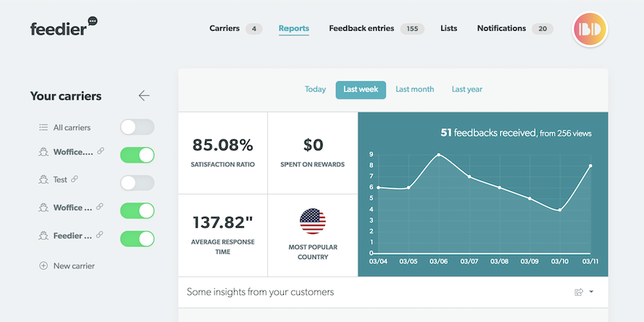Click the plus icon for New carrier
Viewport: 644px width, 322px height.
[x=43, y=266]
